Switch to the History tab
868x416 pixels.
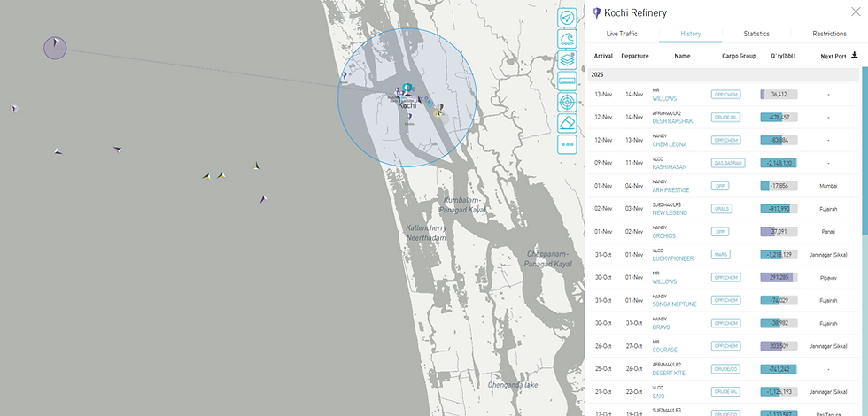click(690, 34)
